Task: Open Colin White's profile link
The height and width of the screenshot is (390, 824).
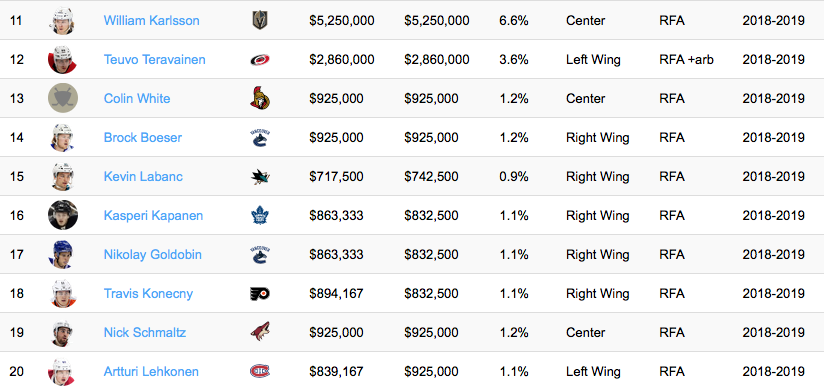Action: point(137,98)
